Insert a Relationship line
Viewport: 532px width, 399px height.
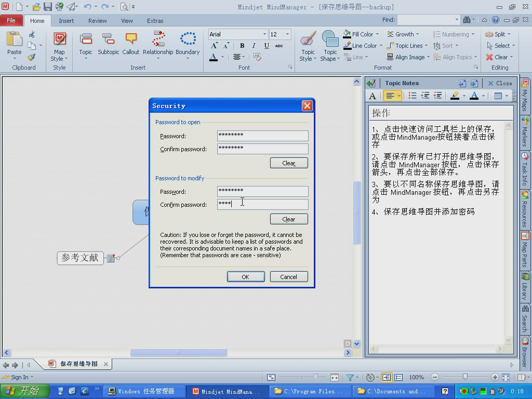point(158,38)
